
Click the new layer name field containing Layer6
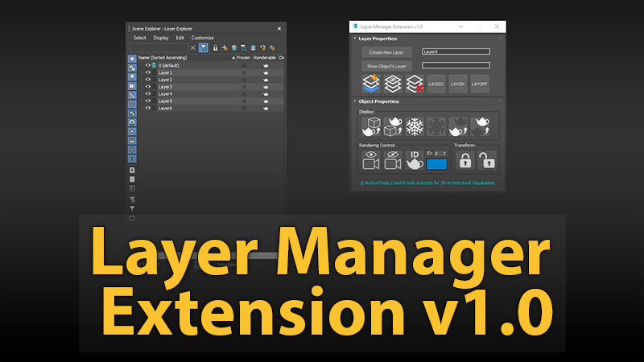(x=455, y=51)
